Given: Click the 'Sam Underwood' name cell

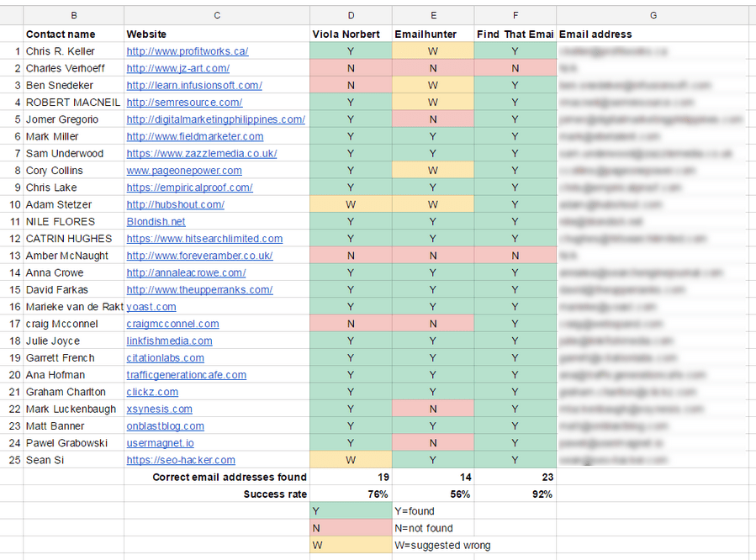Looking at the screenshot, I should [x=73, y=153].
